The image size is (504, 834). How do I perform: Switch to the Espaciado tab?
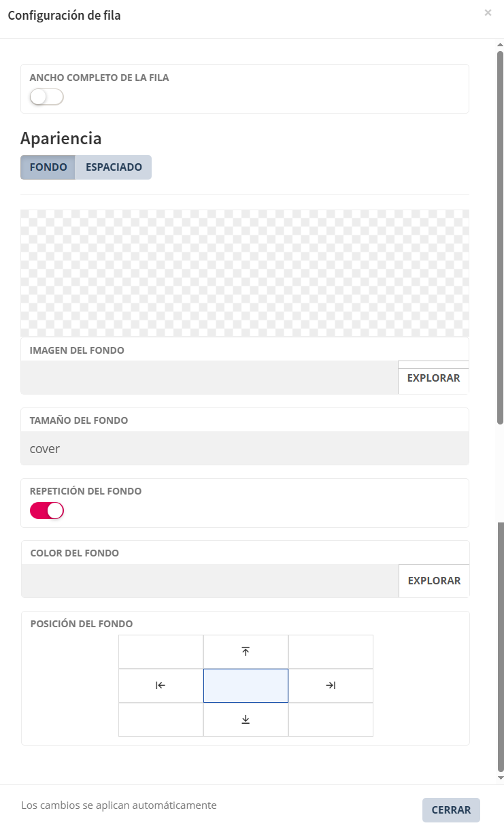click(x=114, y=167)
